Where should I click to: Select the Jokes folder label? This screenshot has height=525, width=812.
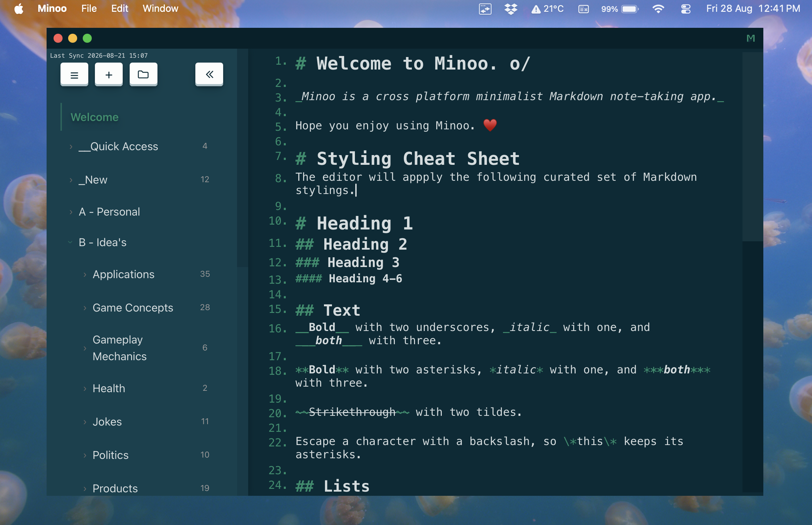pyautogui.click(x=107, y=422)
